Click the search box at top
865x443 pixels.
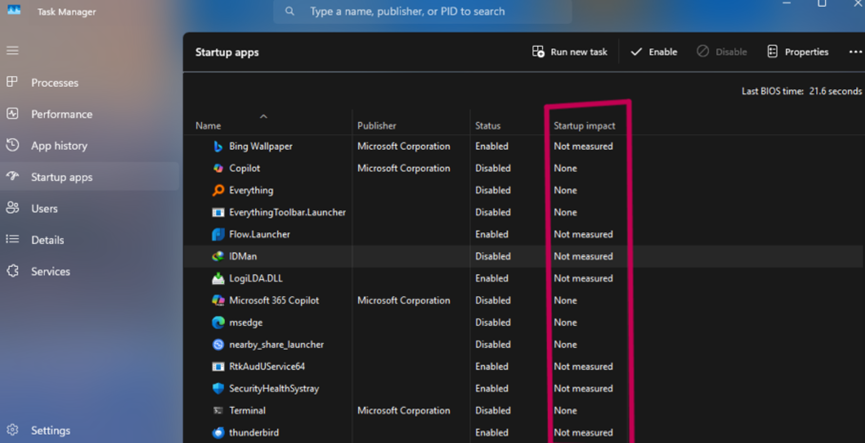[x=420, y=12]
